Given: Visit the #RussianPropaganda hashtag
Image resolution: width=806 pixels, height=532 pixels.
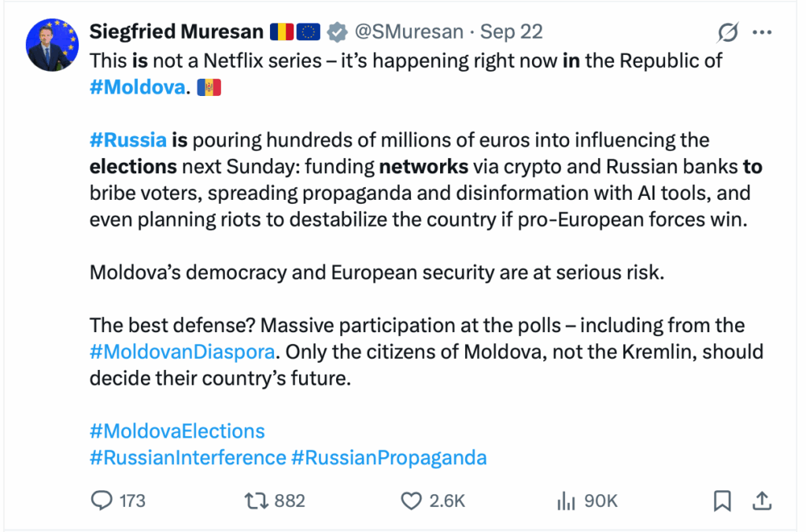Looking at the screenshot, I should pyautogui.click(x=389, y=457).
